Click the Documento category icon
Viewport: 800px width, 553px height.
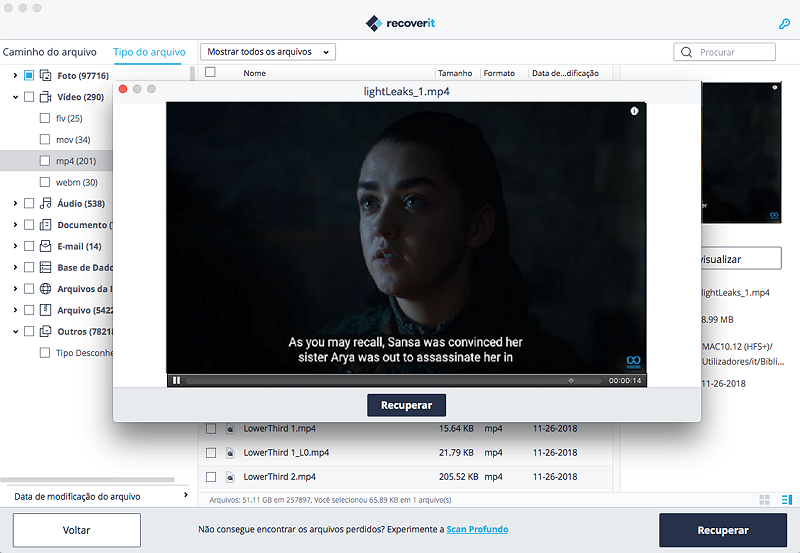45,224
